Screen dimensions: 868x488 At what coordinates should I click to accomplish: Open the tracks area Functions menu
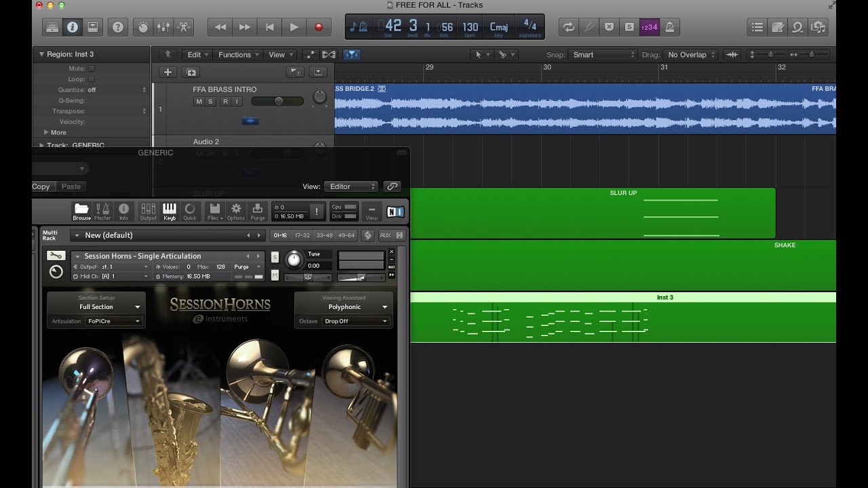point(238,55)
